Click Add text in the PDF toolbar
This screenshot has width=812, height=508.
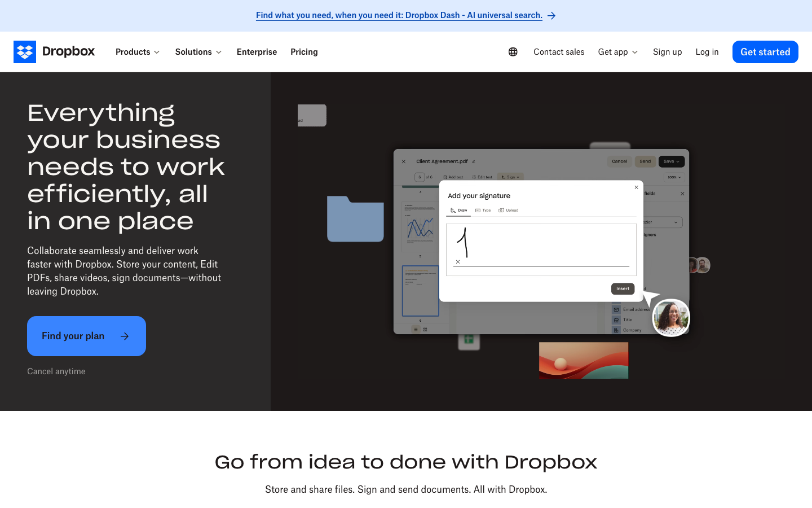click(x=453, y=177)
